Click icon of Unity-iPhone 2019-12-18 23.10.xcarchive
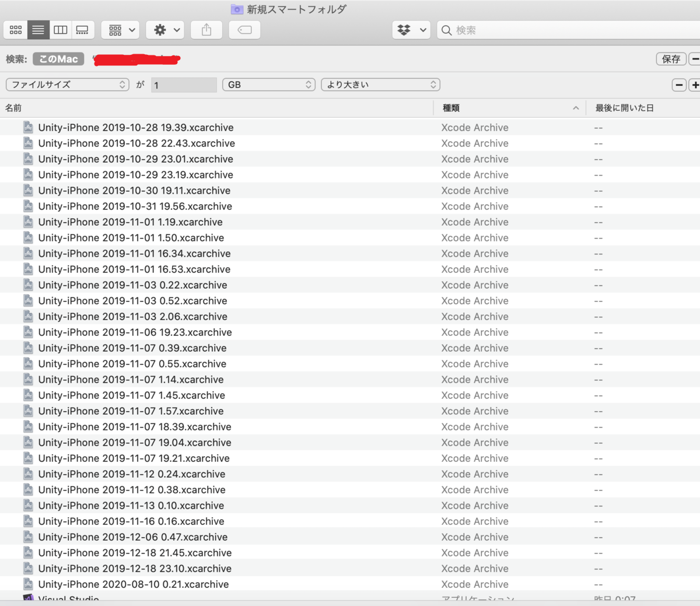 (x=28, y=568)
